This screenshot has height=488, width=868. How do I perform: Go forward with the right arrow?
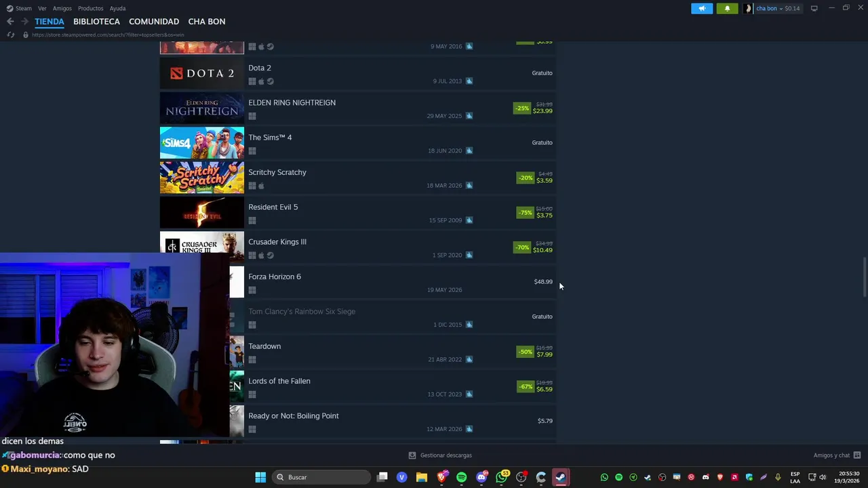pos(24,22)
